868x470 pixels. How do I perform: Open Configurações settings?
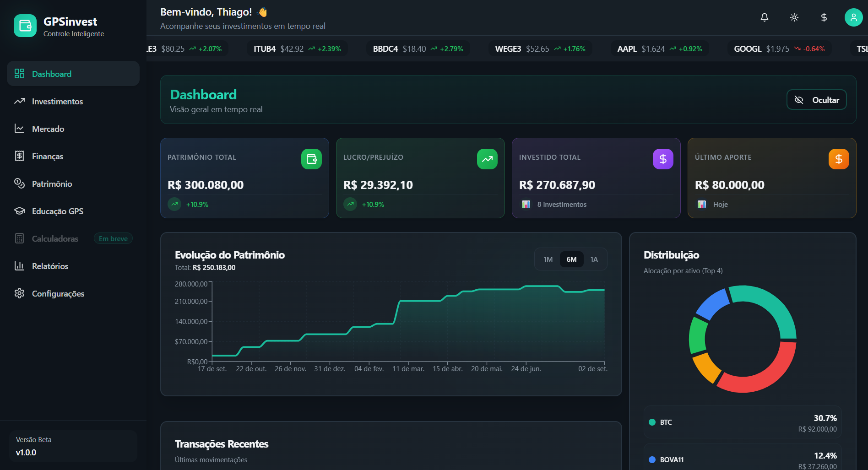73,293
